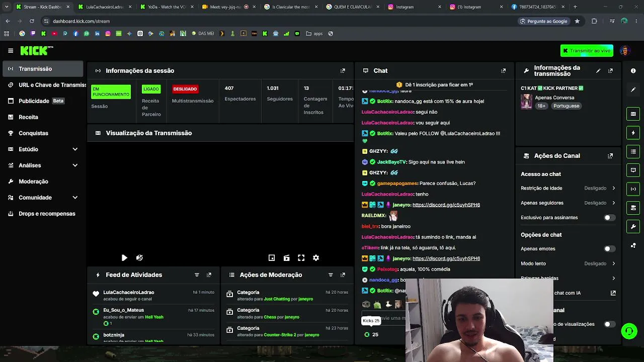The height and width of the screenshot is (362, 644).
Task: Play the stream preview
Action: [124, 258]
